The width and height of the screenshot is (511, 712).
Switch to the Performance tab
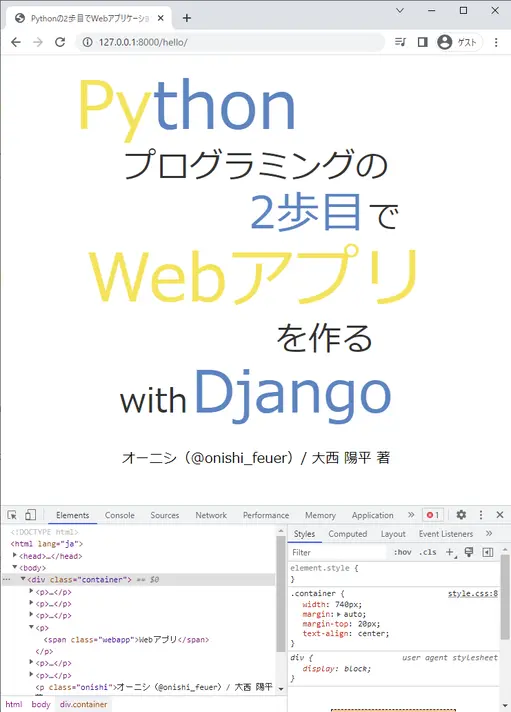266,515
